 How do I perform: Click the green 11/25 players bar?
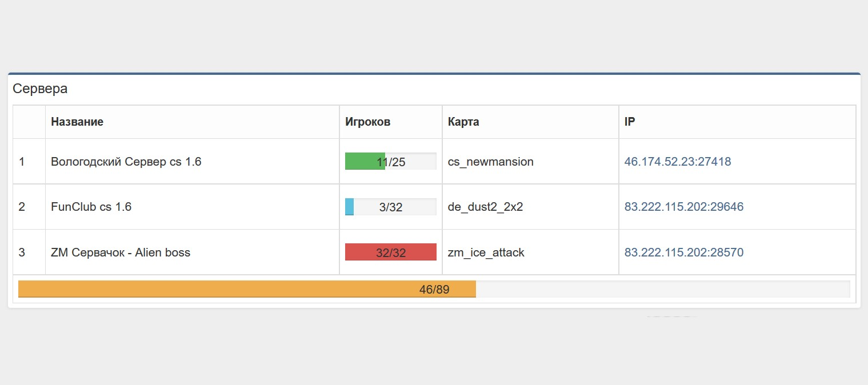(x=391, y=162)
